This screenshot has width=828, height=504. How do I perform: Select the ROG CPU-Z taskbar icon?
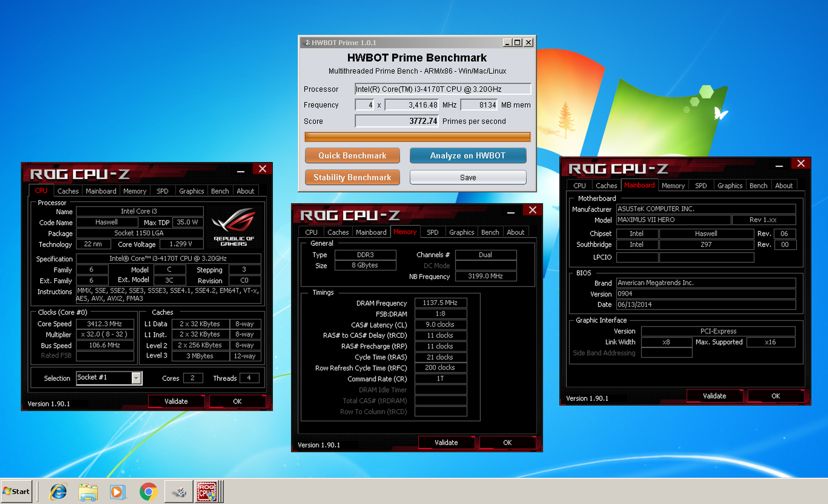point(207,492)
